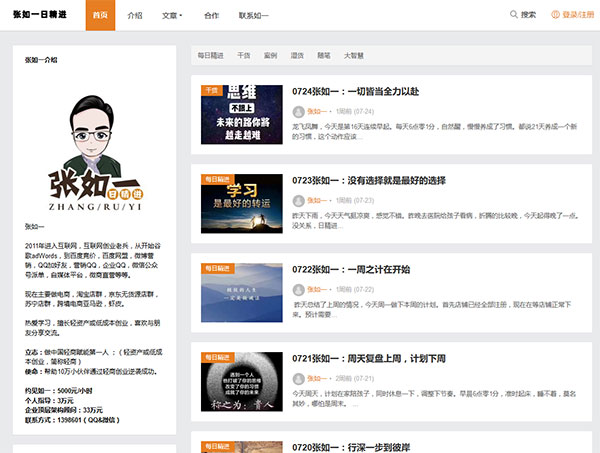
Task: Click the 张如一介绍 sidebar heading
Action: tap(41, 60)
